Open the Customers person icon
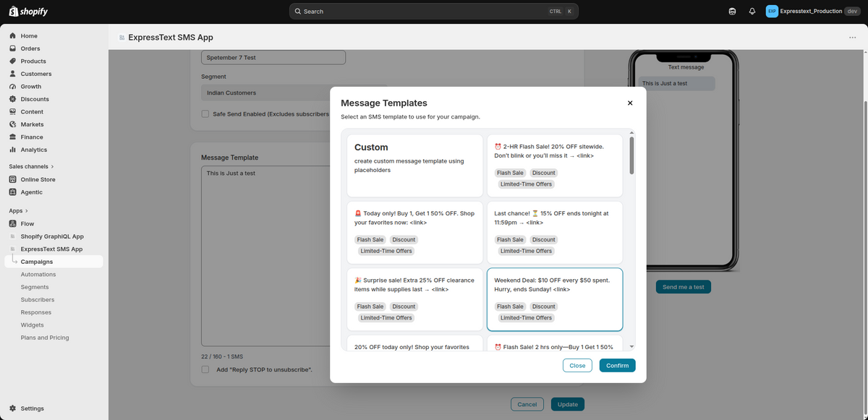868x420 pixels. click(x=13, y=74)
